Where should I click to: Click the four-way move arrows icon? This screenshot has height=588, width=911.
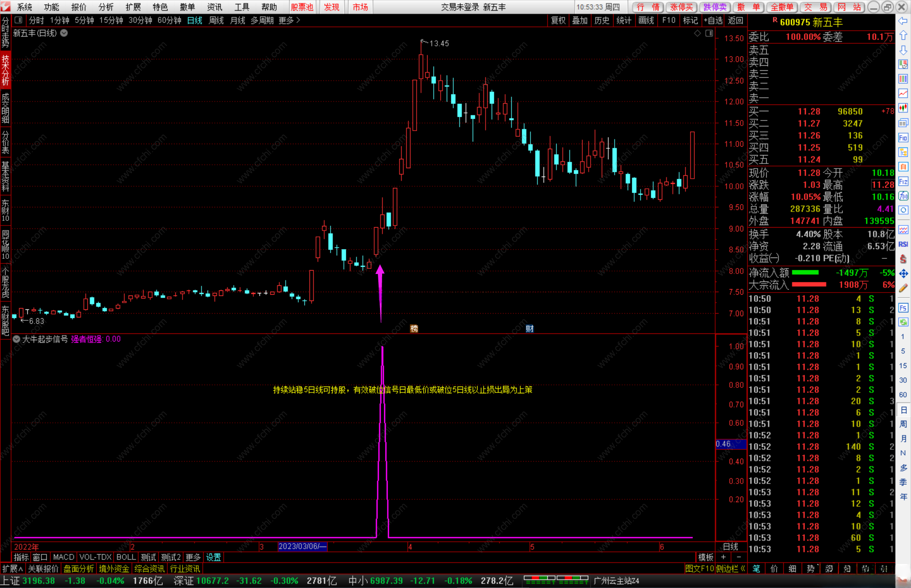903,274
